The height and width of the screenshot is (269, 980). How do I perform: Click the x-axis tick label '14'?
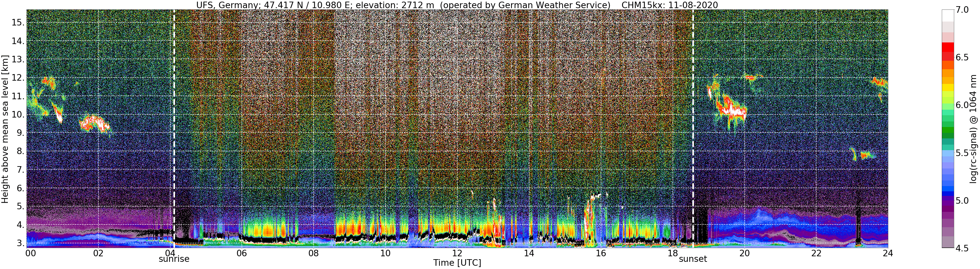(529, 253)
